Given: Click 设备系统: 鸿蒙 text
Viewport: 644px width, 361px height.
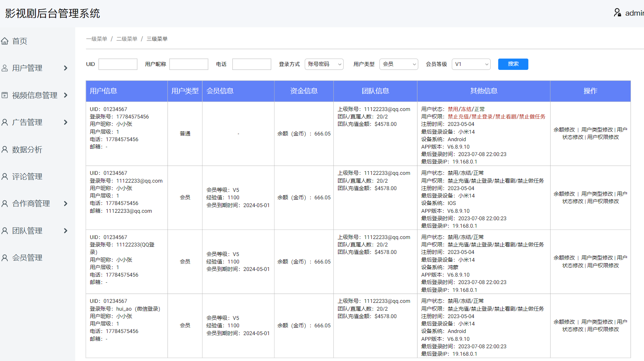Looking at the screenshot, I should 440,267.
